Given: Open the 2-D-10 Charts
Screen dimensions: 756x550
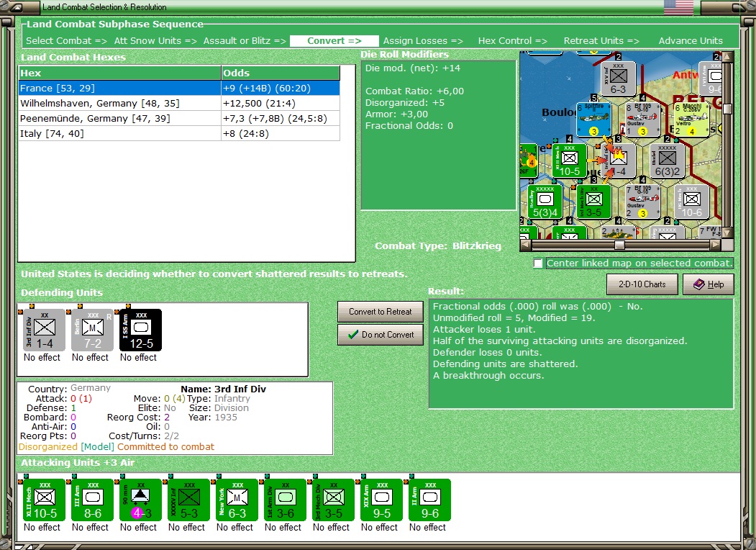Looking at the screenshot, I should [642, 284].
